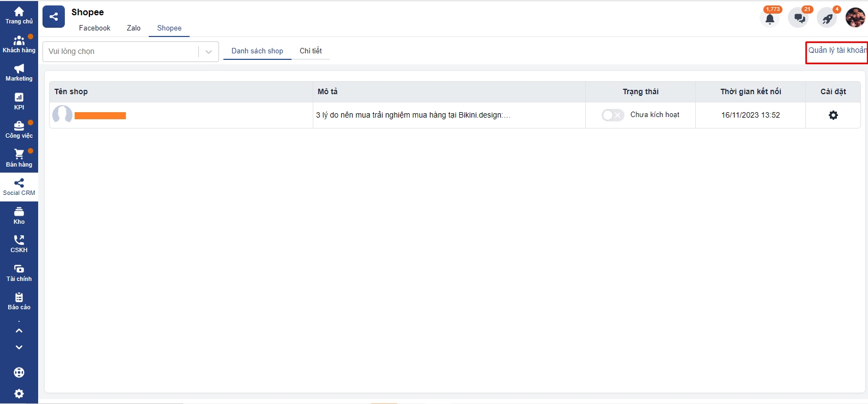
Task: Open Khách hàng customers section
Action: pos(19,44)
